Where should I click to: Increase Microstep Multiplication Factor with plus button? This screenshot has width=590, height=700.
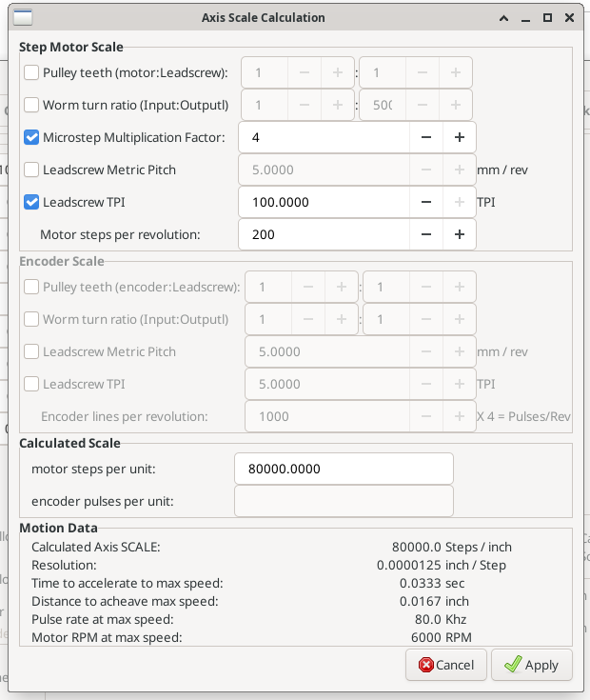coord(459,137)
